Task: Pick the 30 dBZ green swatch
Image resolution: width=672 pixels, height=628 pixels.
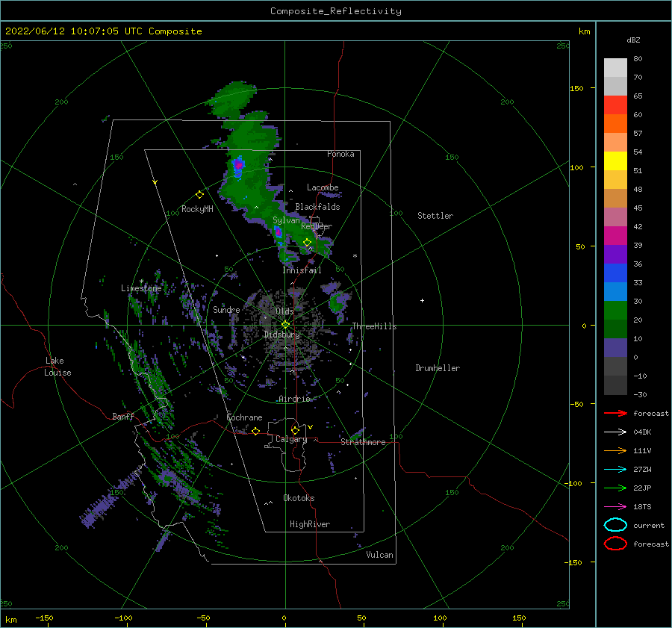Action: pyautogui.click(x=615, y=310)
